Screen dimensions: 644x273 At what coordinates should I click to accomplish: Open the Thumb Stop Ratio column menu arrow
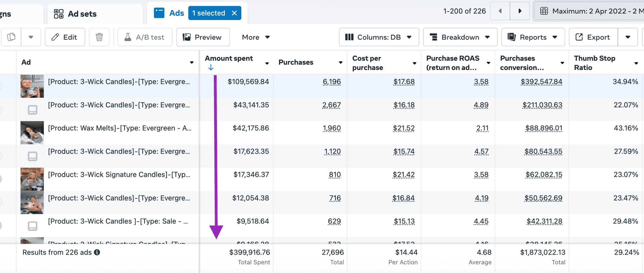click(636, 63)
